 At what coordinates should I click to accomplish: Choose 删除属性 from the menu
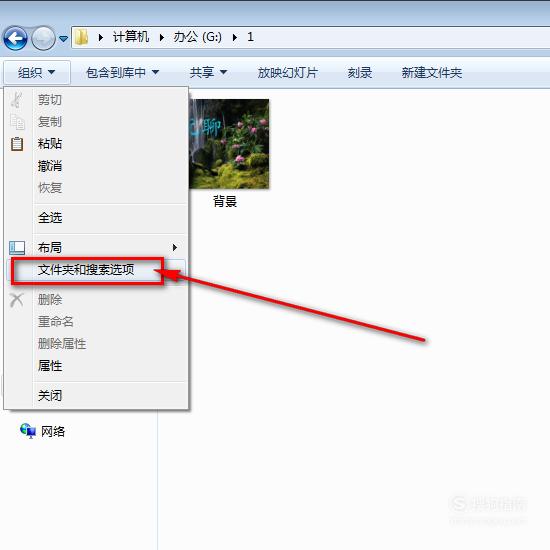pos(96,344)
